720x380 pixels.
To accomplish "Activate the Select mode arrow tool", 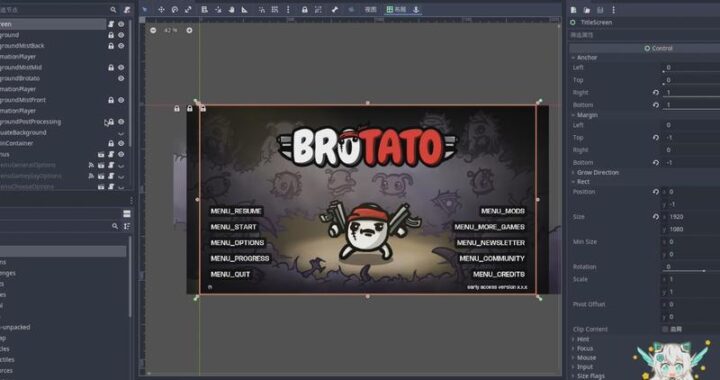I will coord(145,9).
